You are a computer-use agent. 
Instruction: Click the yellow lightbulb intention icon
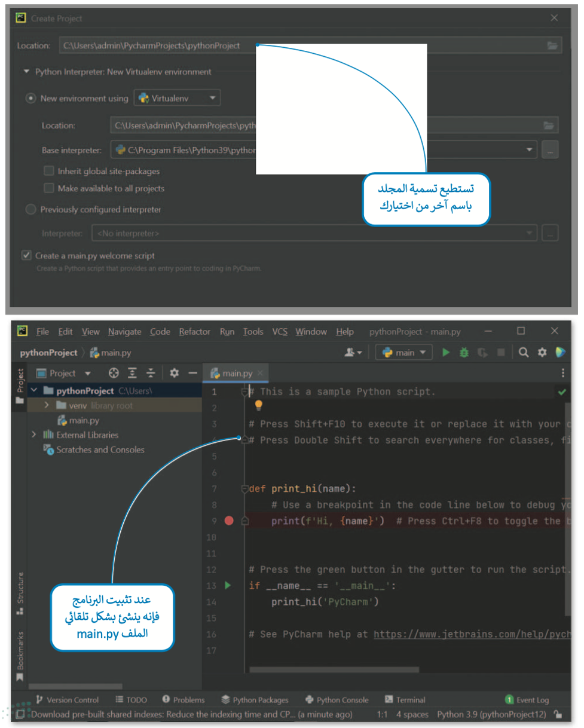258,405
